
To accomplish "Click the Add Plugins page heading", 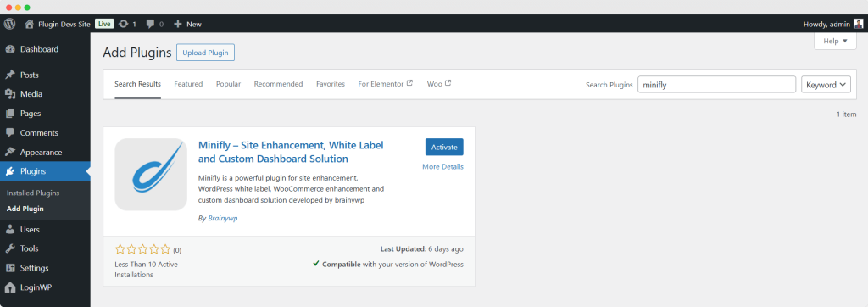I will [137, 53].
